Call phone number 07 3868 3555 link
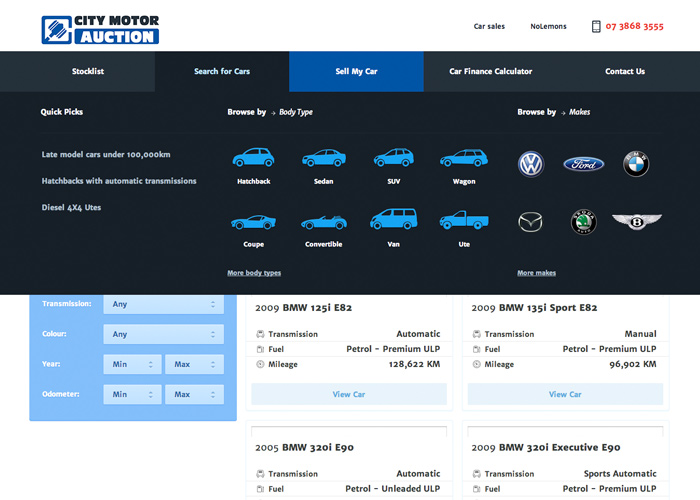Image resolution: width=700 pixels, height=500 pixels. (634, 26)
